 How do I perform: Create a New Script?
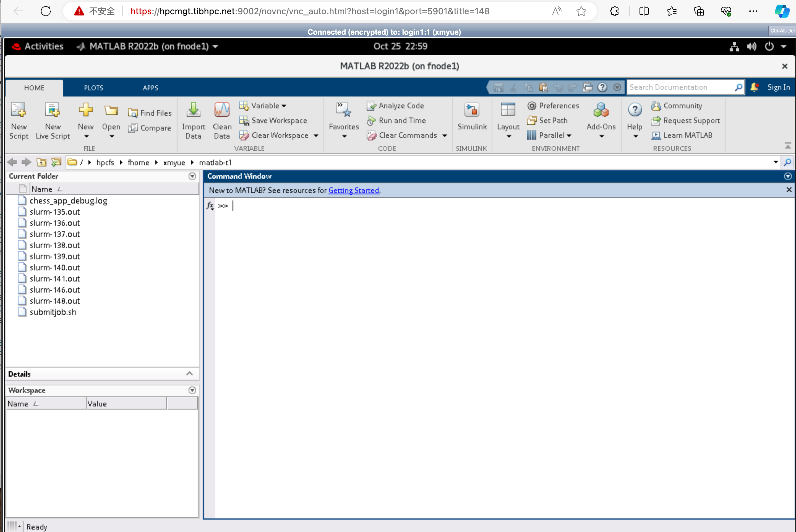(19, 121)
